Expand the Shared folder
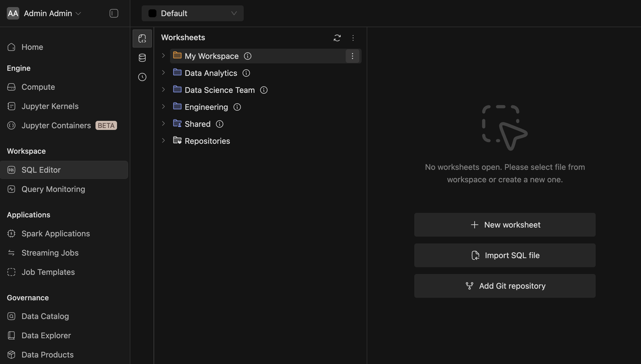This screenshot has height=364, width=641. pyautogui.click(x=164, y=124)
